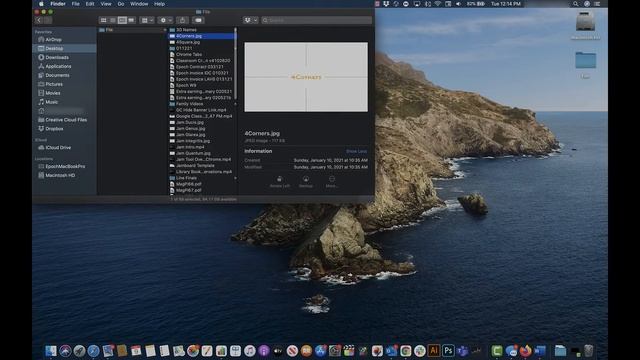This screenshot has height=360, width=640.
Task: Click the volume menu bar icon
Action: [x=458, y=4]
